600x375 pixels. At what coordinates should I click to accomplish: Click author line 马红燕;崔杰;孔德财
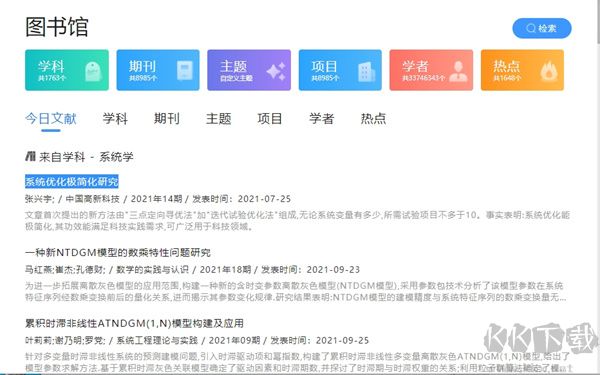tap(192, 270)
